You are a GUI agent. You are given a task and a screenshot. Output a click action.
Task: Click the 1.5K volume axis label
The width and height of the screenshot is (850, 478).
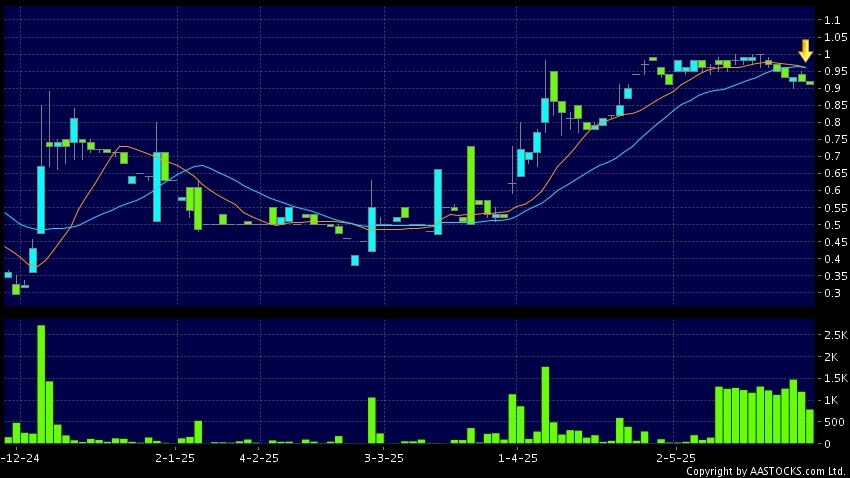point(835,379)
